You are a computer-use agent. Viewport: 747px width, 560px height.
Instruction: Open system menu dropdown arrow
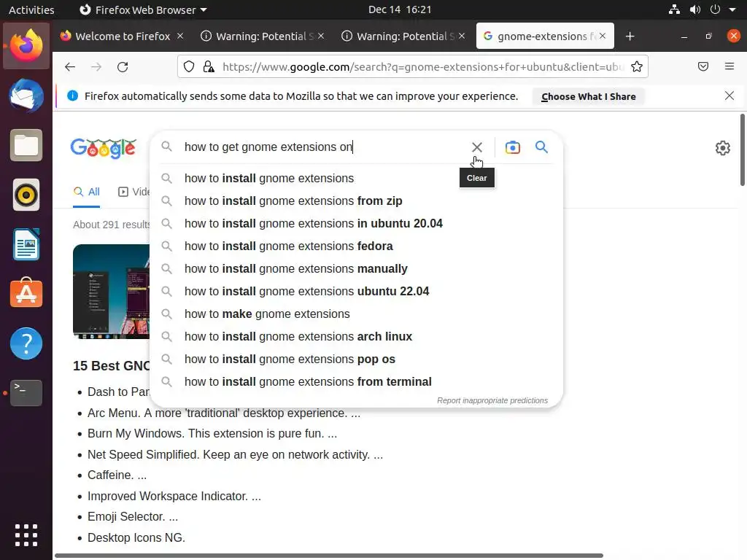tap(732, 9)
